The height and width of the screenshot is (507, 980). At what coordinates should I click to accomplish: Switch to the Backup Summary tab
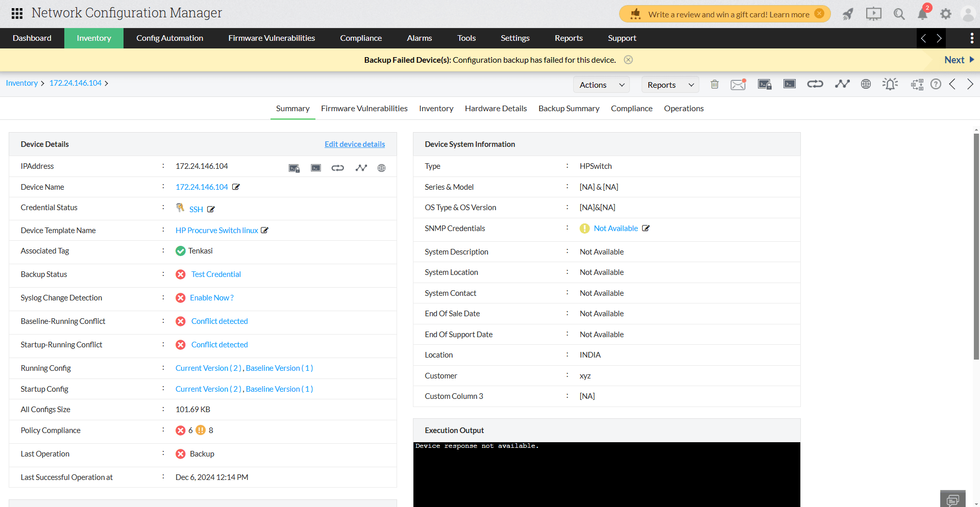[569, 108]
